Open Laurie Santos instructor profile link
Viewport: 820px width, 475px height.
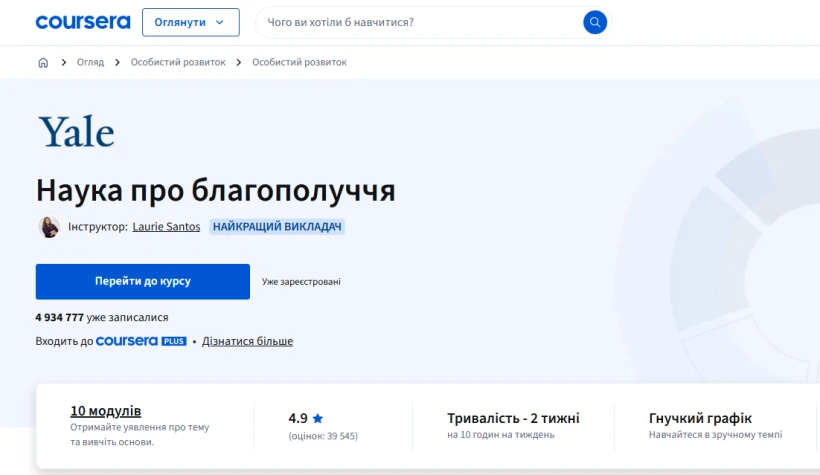[166, 227]
